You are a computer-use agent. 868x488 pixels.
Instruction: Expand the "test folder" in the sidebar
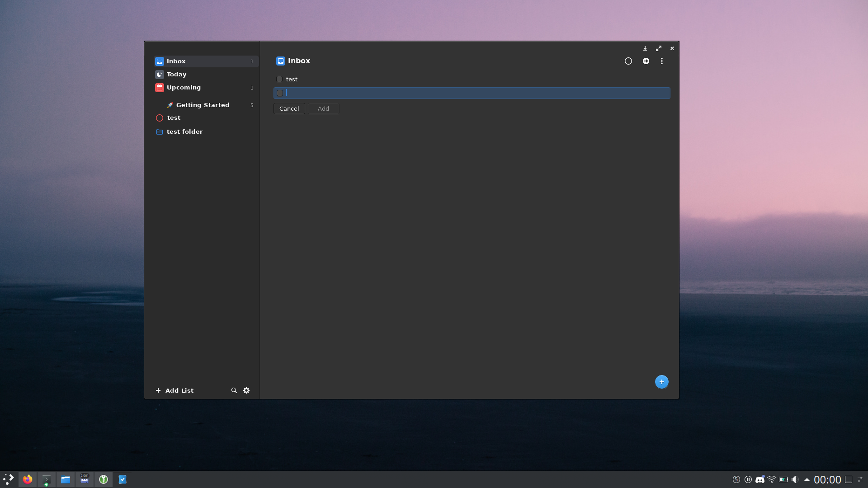click(x=185, y=131)
